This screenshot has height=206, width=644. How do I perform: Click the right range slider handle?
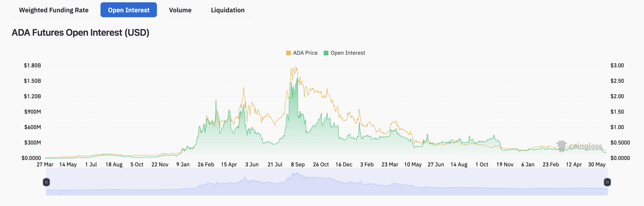coord(607,182)
